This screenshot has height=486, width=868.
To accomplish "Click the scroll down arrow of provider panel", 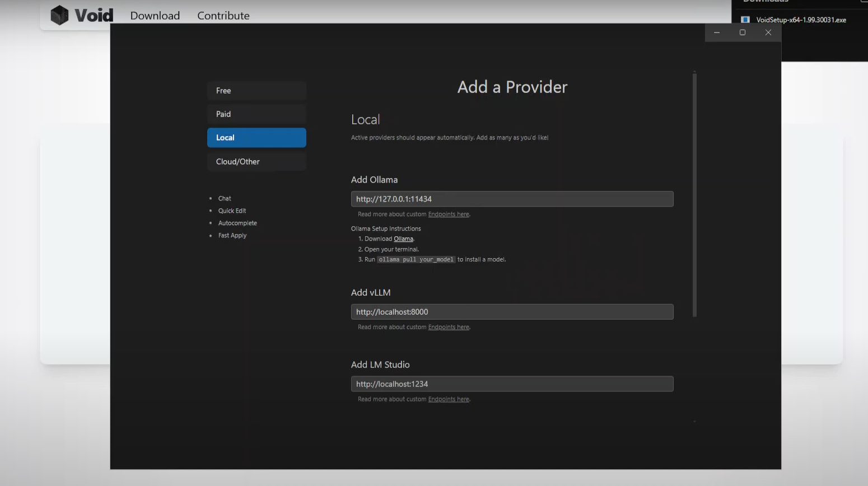I will (x=694, y=422).
